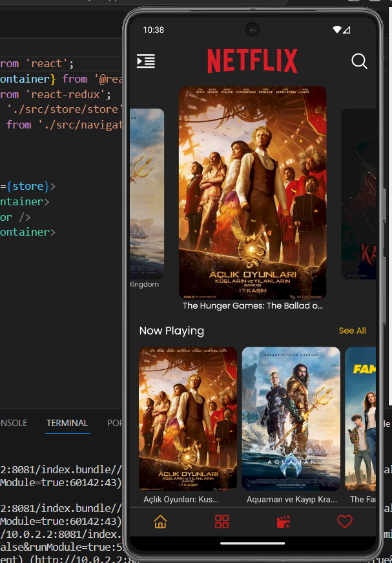Open the movie clapperboard tab icon

pos(283,522)
